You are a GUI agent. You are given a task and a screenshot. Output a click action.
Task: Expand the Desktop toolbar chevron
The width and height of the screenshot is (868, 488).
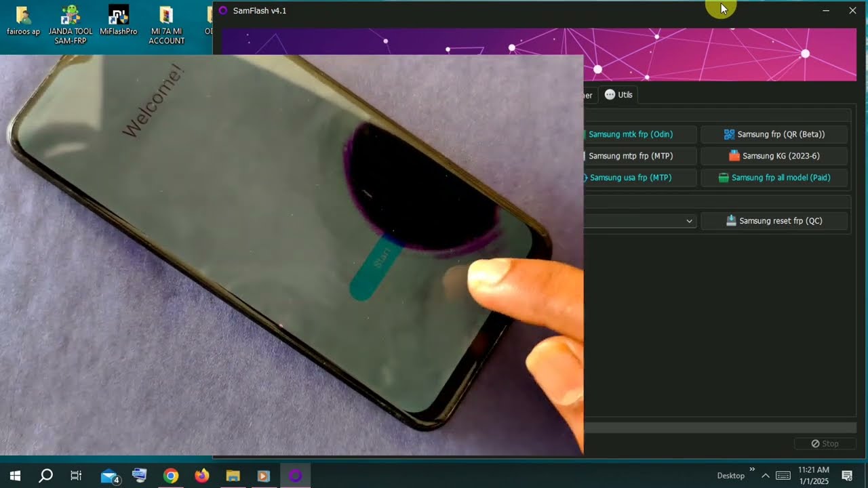[752, 469]
